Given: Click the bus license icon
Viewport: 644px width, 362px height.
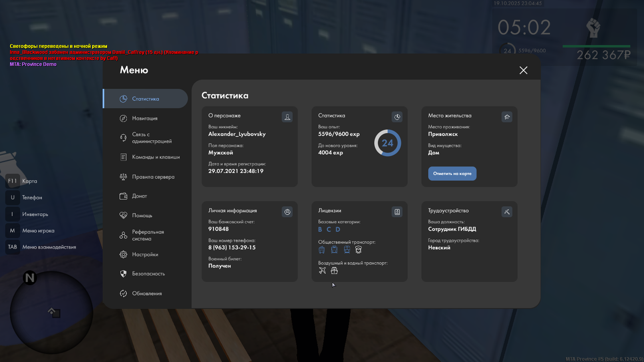Looking at the screenshot, I should [x=322, y=250].
